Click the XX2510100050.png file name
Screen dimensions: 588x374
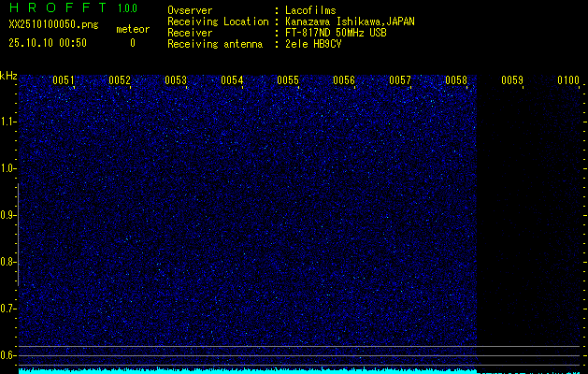point(52,25)
